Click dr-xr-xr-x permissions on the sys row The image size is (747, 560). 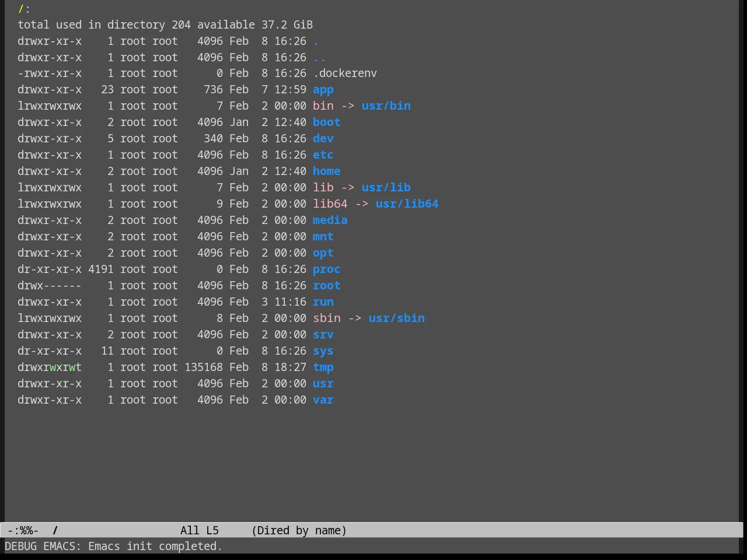coord(50,351)
